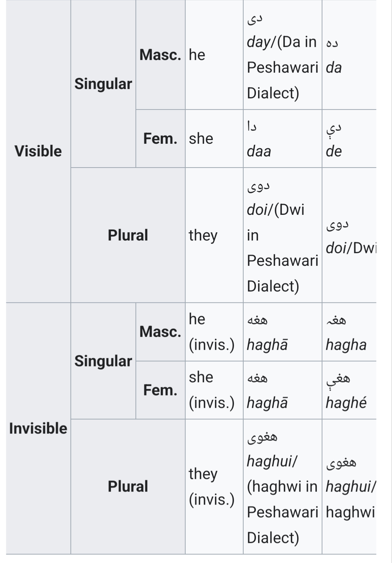Select the "de" cell in last column
The width and height of the screenshot is (392, 563).
point(349,139)
